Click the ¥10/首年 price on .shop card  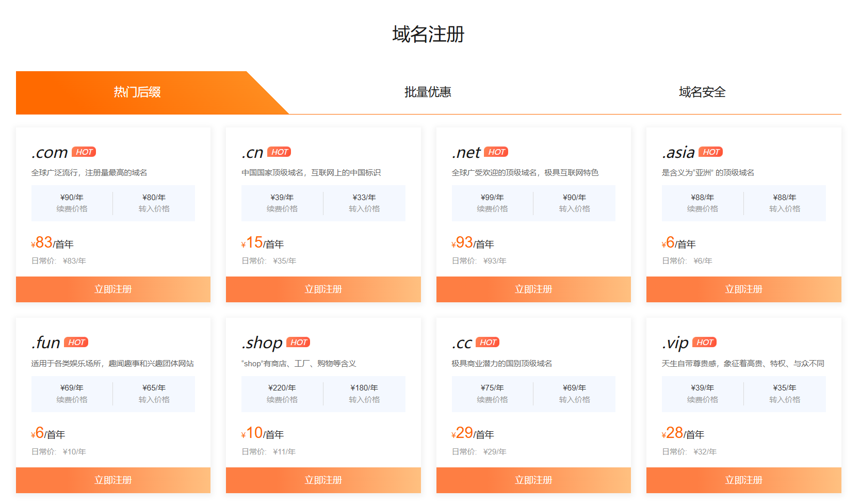click(263, 433)
